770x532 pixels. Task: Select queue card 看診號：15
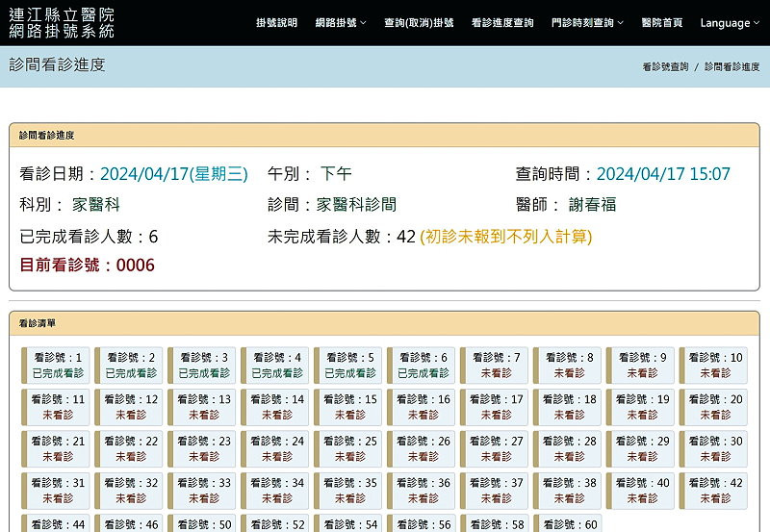[x=347, y=407]
